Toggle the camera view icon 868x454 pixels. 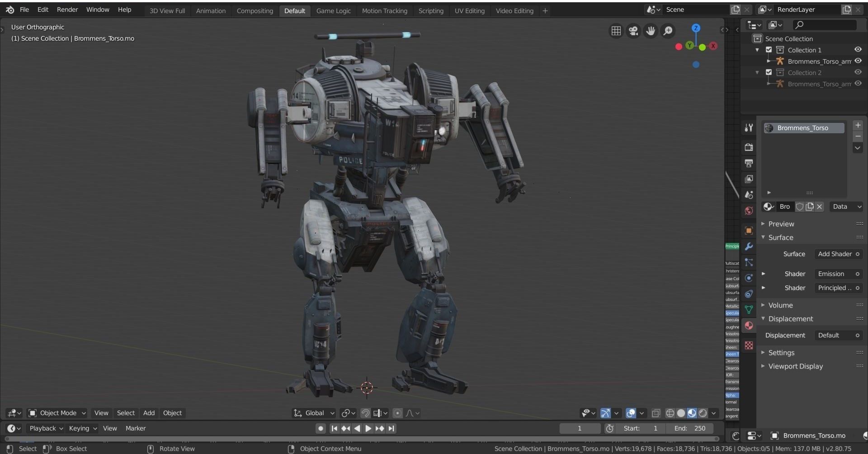(633, 31)
